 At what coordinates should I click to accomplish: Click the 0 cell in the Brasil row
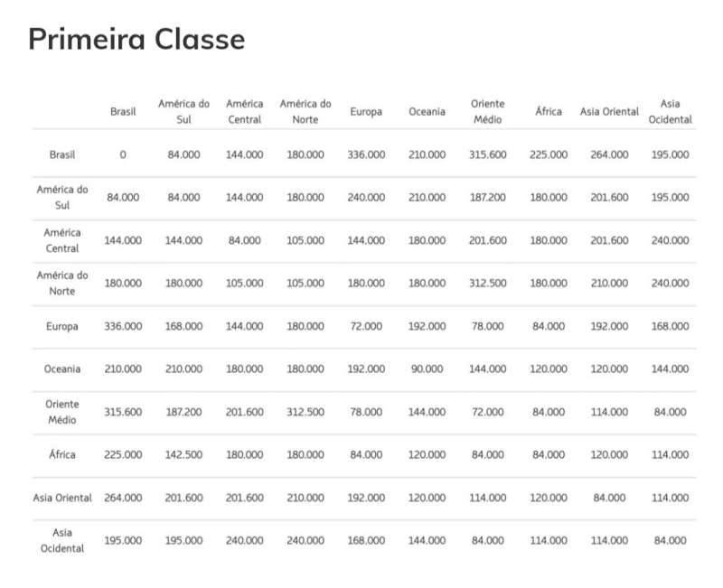point(123,154)
